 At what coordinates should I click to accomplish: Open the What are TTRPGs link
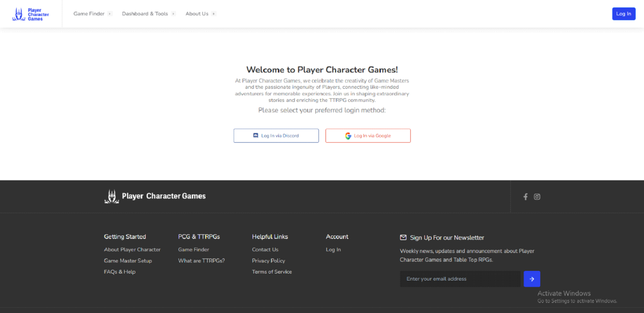[x=201, y=260]
